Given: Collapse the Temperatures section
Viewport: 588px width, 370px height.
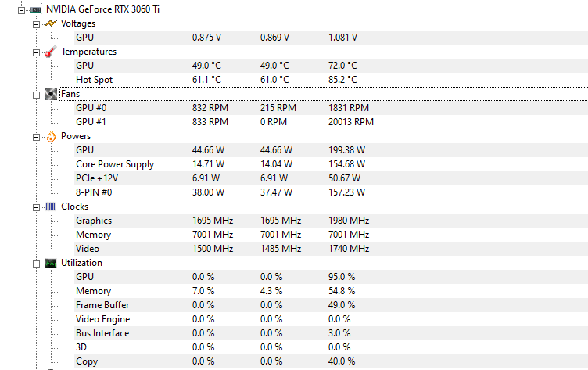Looking at the screenshot, I should [x=37, y=53].
